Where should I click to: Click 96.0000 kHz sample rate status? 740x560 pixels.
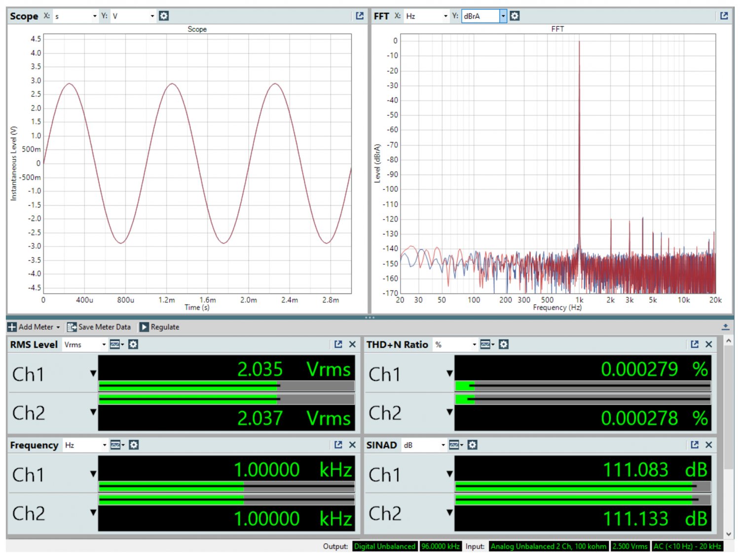[x=441, y=546]
